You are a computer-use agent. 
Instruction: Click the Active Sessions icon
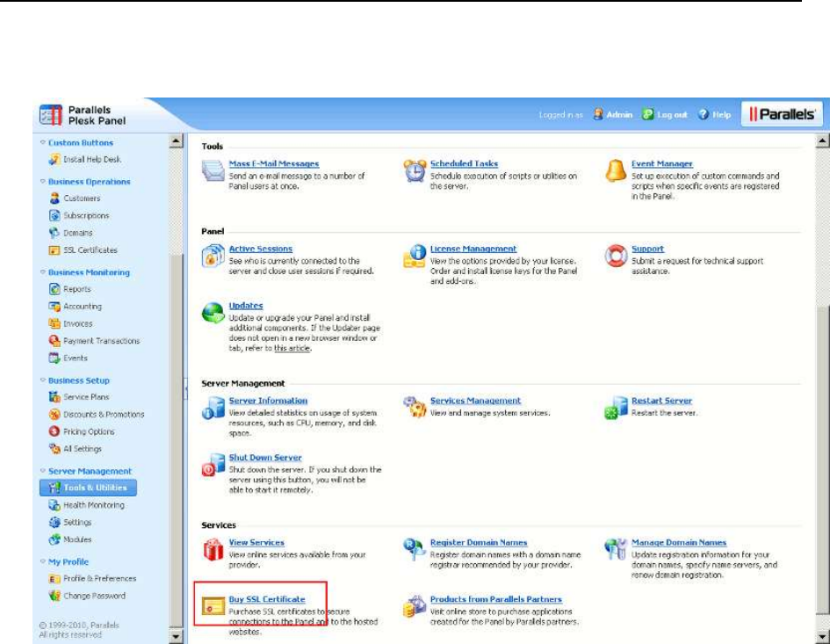tap(213, 256)
